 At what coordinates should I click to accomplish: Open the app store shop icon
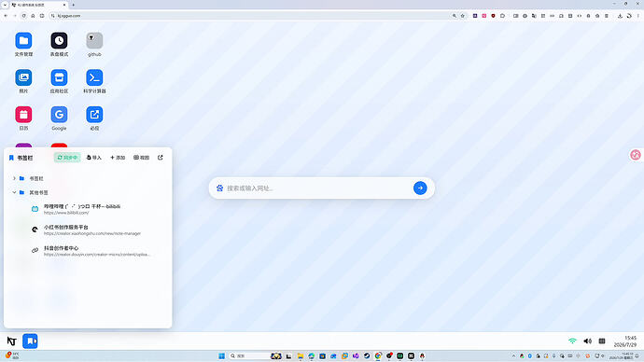pyautogui.click(x=59, y=77)
